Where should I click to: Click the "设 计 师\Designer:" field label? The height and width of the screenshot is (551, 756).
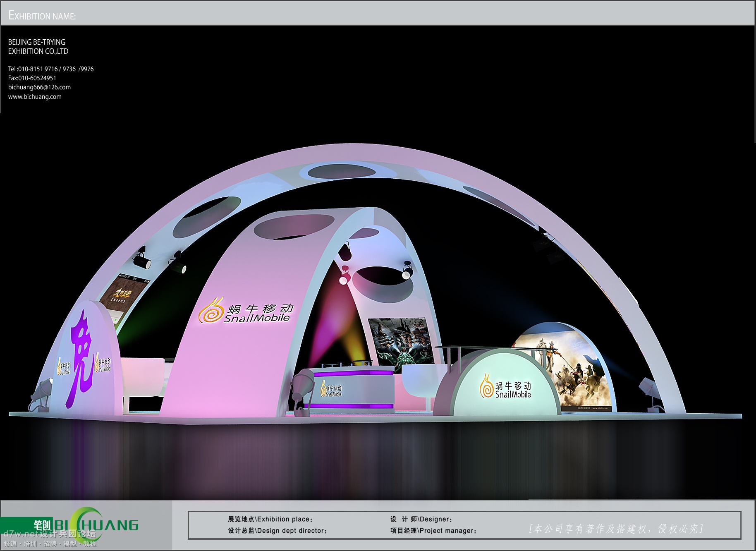point(421,519)
